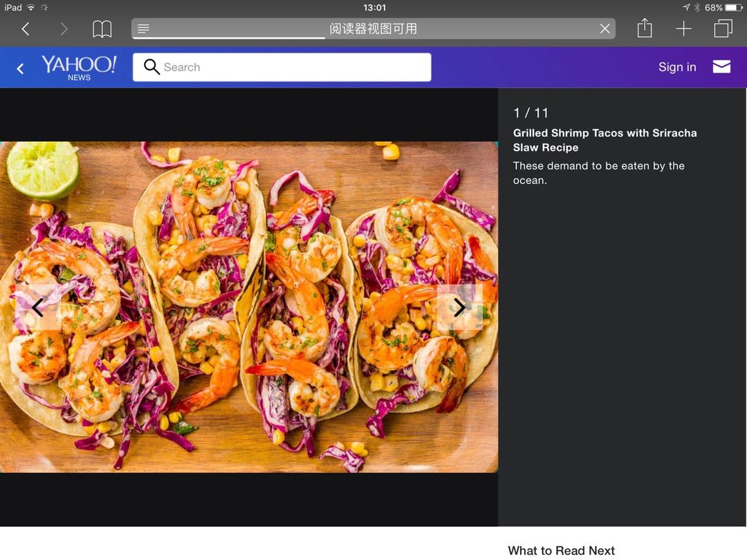Focus the Yahoo Search input field

coord(290,67)
